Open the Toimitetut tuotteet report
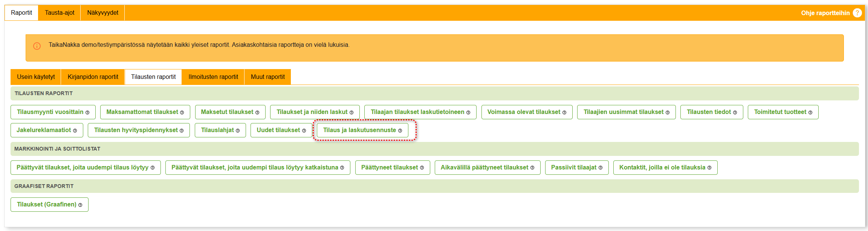Viewport: 868px width, 231px height. (783, 112)
